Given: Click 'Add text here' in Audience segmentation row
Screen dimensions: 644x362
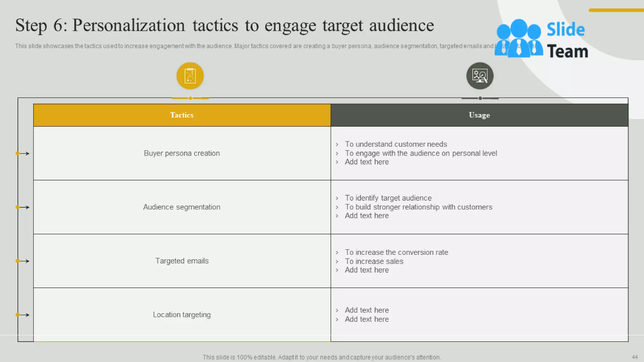Looking at the screenshot, I should click(367, 216).
